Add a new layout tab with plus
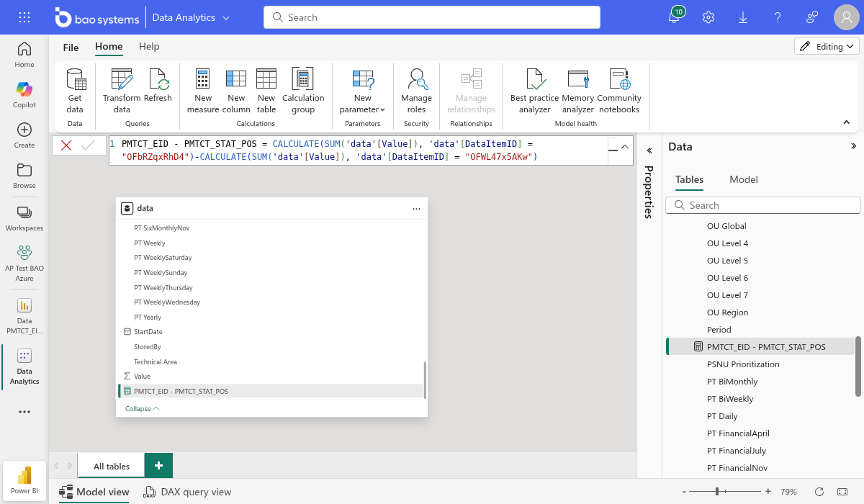 pyautogui.click(x=158, y=466)
